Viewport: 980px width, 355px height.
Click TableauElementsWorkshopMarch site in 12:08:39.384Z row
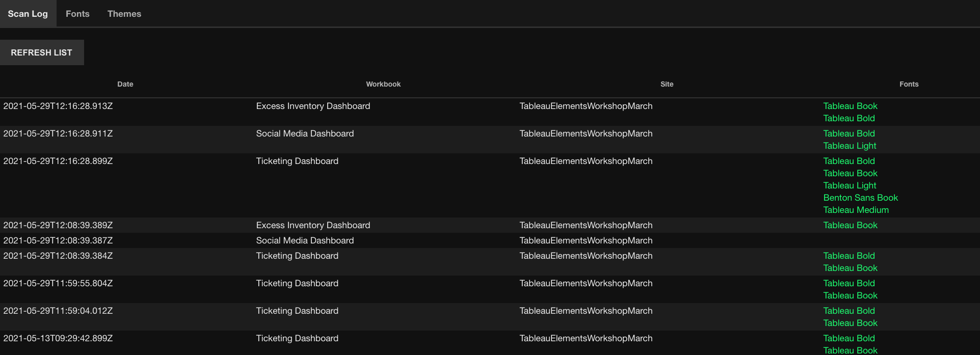coord(586,256)
